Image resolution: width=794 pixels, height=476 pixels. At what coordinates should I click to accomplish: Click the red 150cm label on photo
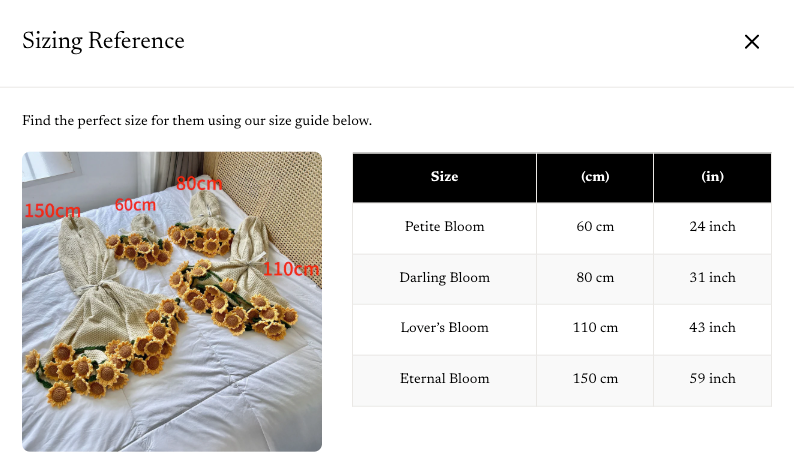(x=52, y=211)
